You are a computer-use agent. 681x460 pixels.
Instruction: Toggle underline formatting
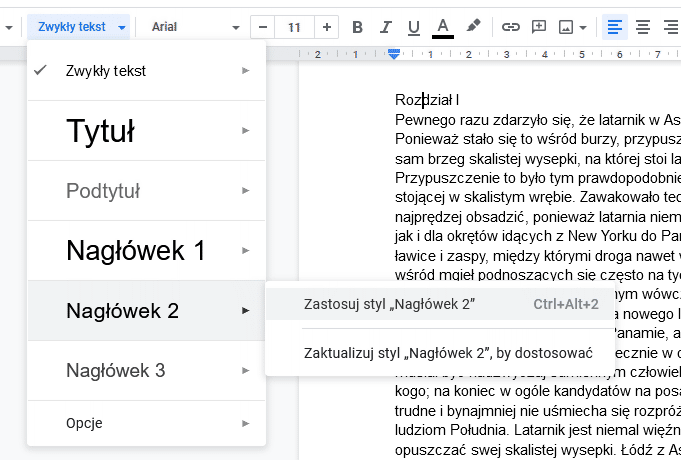(x=414, y=27)
